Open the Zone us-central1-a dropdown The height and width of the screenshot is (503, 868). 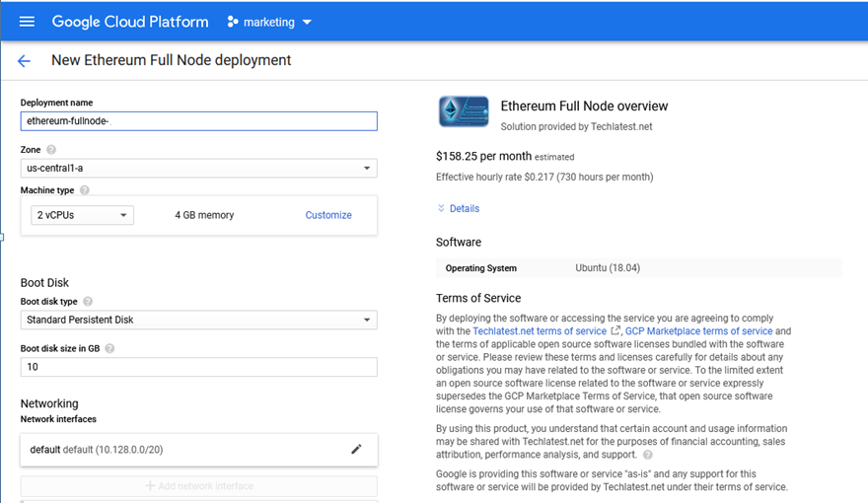198,169
